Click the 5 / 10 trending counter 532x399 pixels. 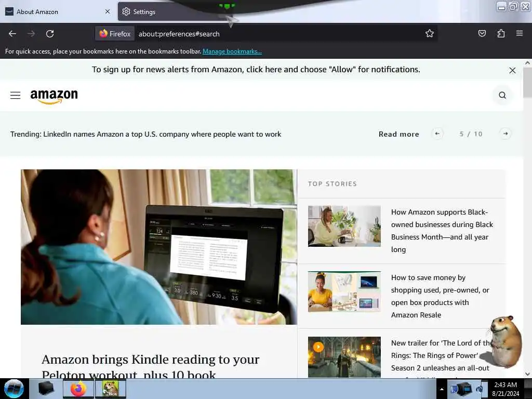(471, 134)
